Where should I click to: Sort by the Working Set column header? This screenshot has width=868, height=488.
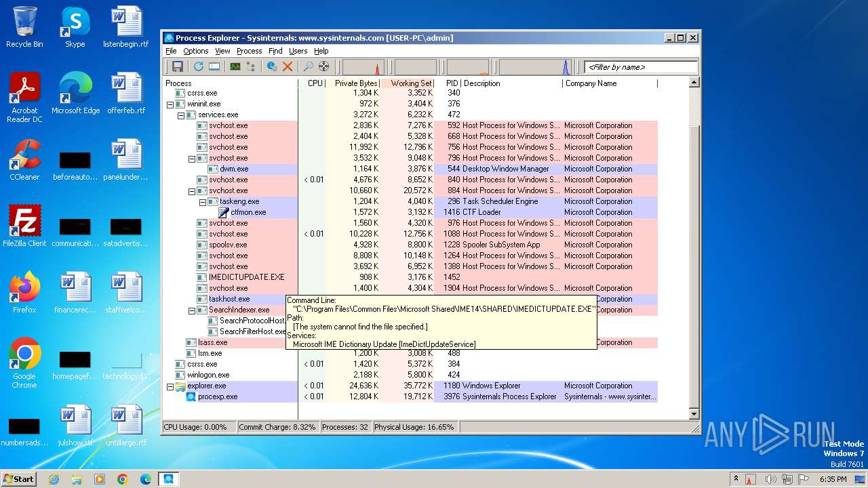coord(407,83)
